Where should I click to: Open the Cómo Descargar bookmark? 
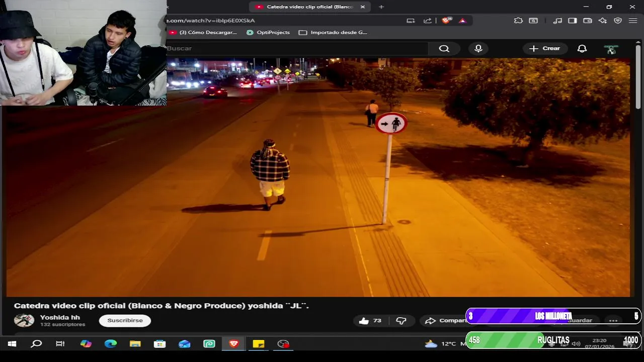203,32
